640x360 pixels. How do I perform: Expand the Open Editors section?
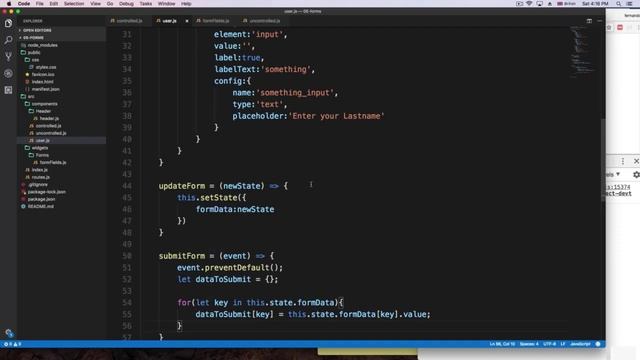(x=37, y=30)
